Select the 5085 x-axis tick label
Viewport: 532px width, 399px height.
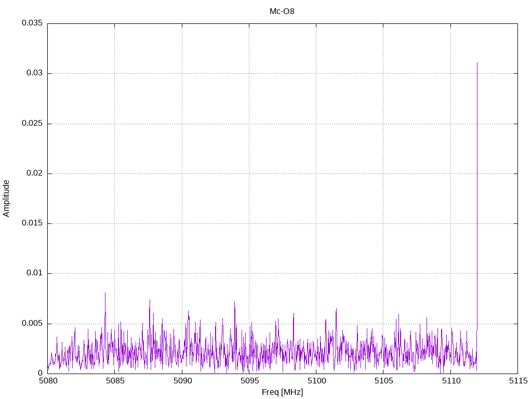(115, 381)
